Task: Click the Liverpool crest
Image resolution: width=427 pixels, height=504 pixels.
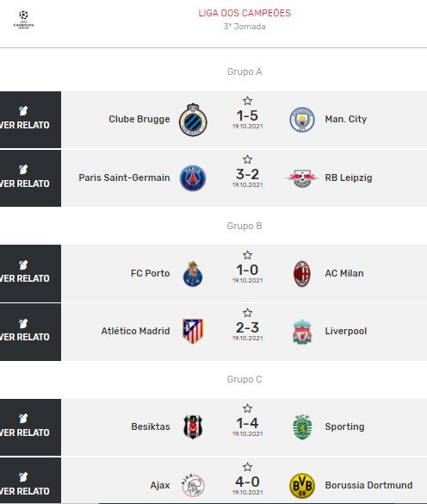Action: [302, 332]
